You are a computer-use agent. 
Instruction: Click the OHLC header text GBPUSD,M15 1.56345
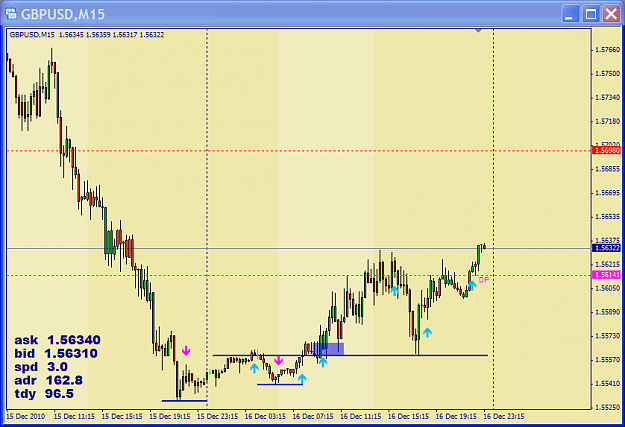47,35
